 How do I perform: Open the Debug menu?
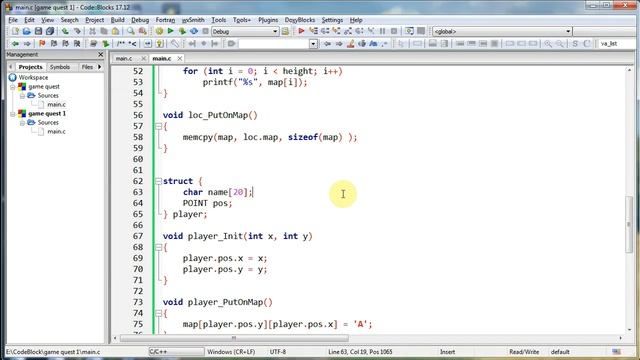point(140,20)
